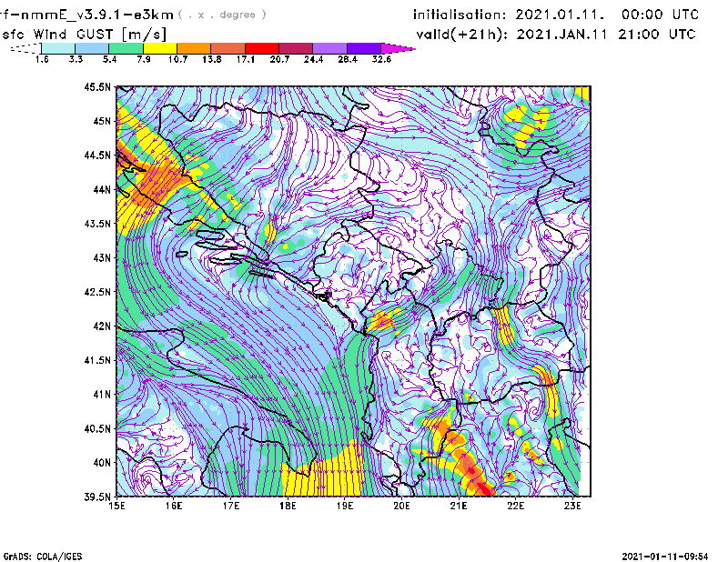This screenshot has height=562, width=728.
Task: Click the lavender legend swatch after 24.4
Action: click(330, 48)
